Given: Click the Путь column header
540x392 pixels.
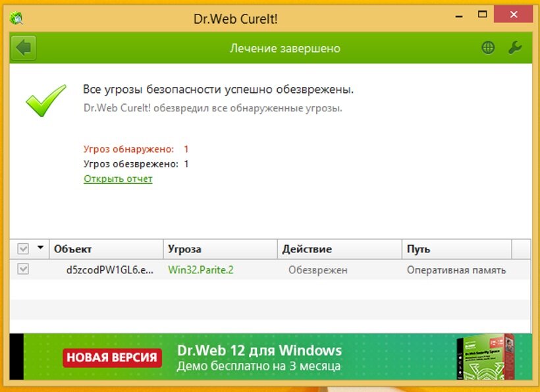Looking at the screenshot, I should pyautogui.click(x=456, y=249).
